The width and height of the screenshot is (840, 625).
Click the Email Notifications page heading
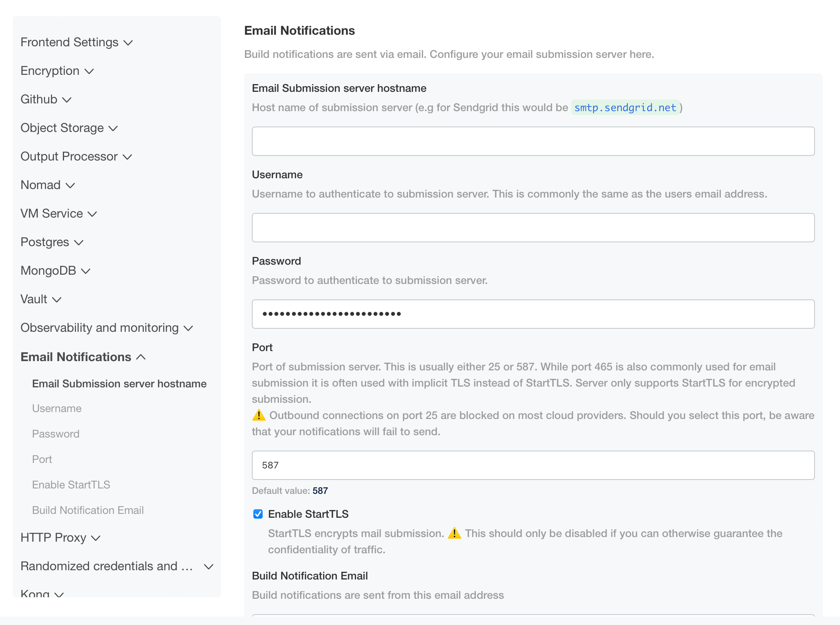pyautogui.click(x=300, y=30)
